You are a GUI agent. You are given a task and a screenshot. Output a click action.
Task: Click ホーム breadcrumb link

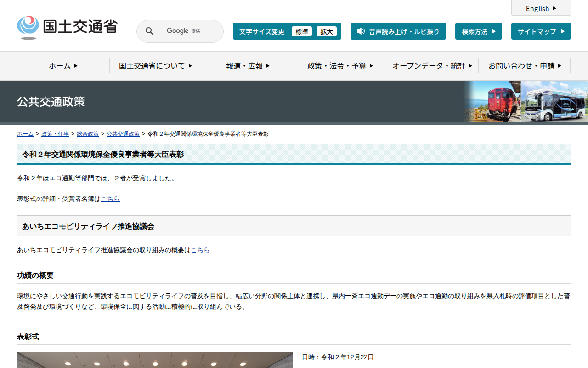click(x=25, y=134)
